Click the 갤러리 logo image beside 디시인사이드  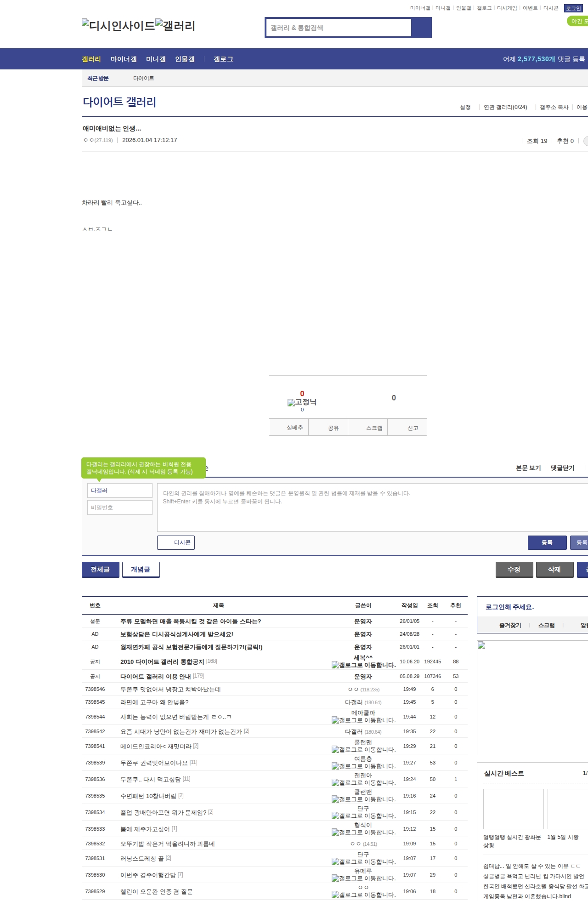click(x=175, y=25)
